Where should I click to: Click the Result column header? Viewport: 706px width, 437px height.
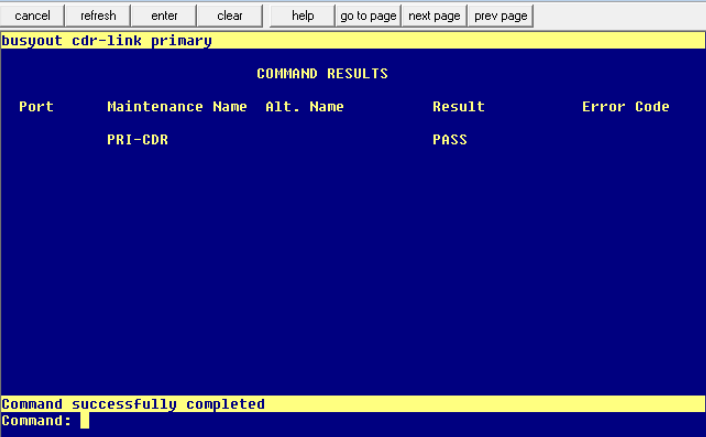(x=458, y=107)
